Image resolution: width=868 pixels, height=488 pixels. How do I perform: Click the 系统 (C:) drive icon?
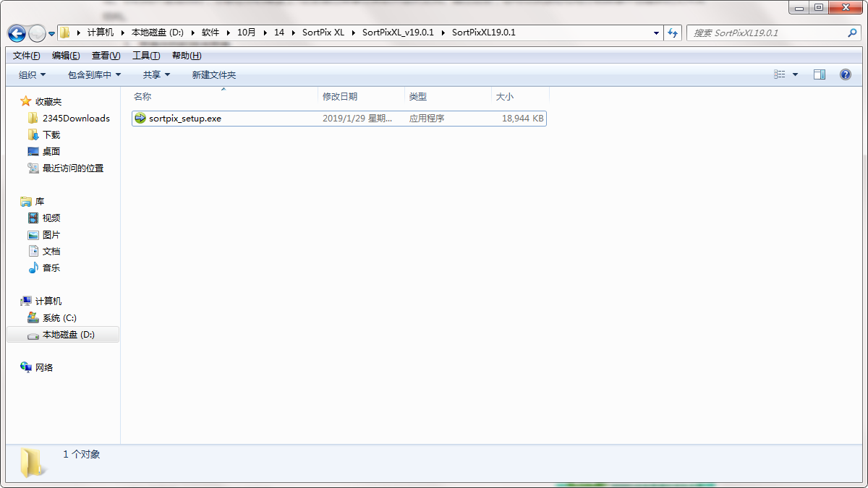[x=33, y=317]
